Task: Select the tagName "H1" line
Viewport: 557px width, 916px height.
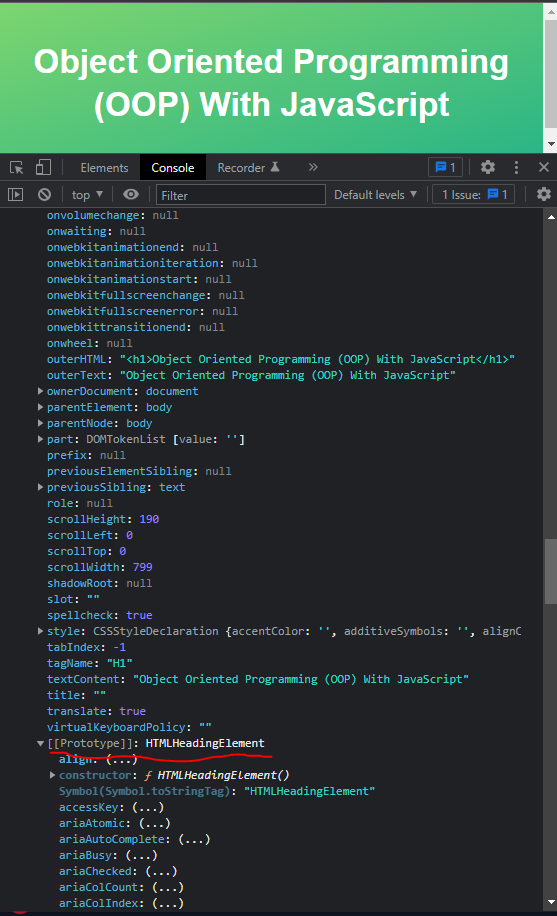Action: (x=89, y=663)
